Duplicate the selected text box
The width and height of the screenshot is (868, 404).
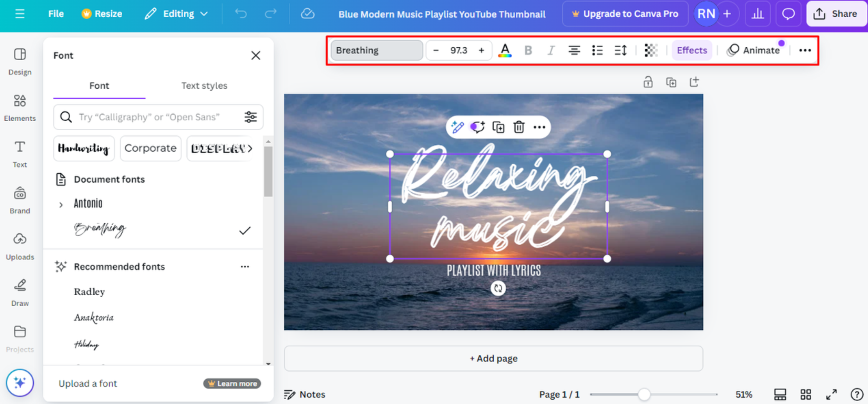tap(498, 127)
